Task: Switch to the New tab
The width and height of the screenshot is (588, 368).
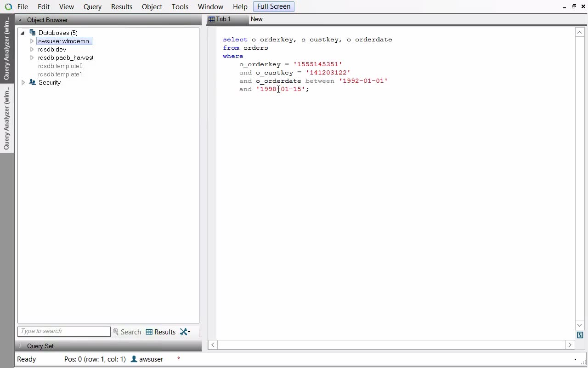Action: [x=257, y=19]
